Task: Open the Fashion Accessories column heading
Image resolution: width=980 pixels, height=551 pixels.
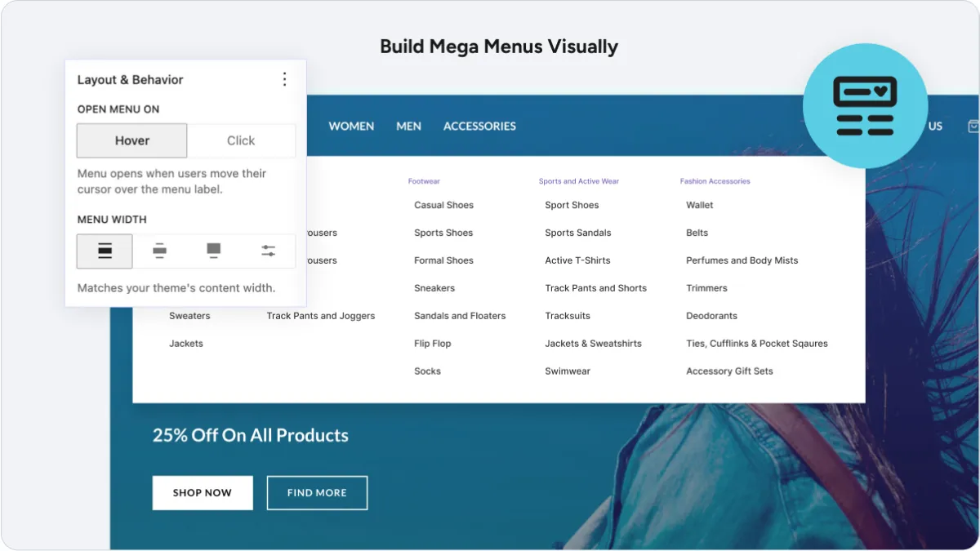Action: coord(715,181)
